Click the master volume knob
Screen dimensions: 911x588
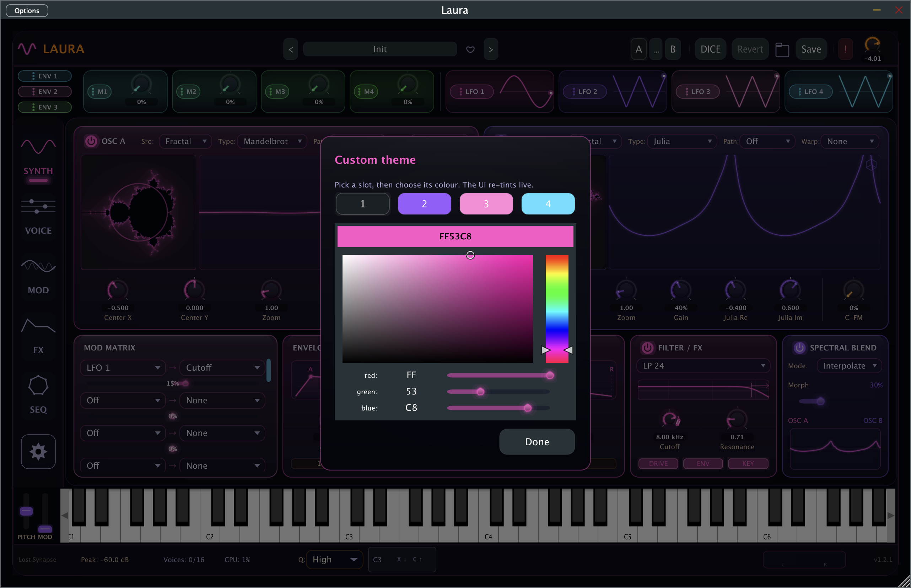[x=872, y=45]
